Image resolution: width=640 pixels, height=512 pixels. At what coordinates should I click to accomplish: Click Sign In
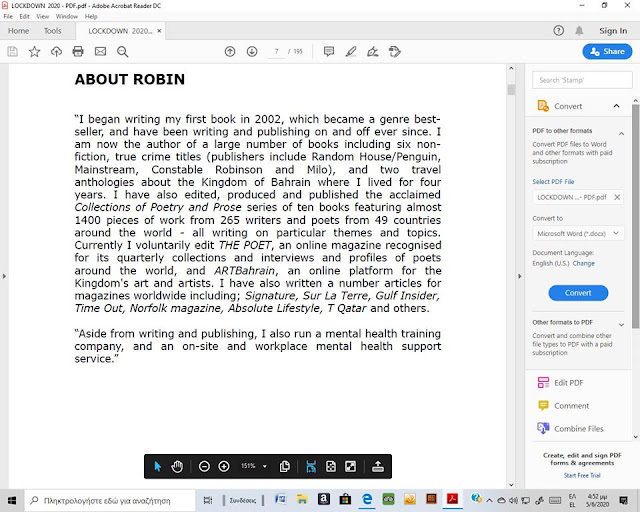pos(613,31)
